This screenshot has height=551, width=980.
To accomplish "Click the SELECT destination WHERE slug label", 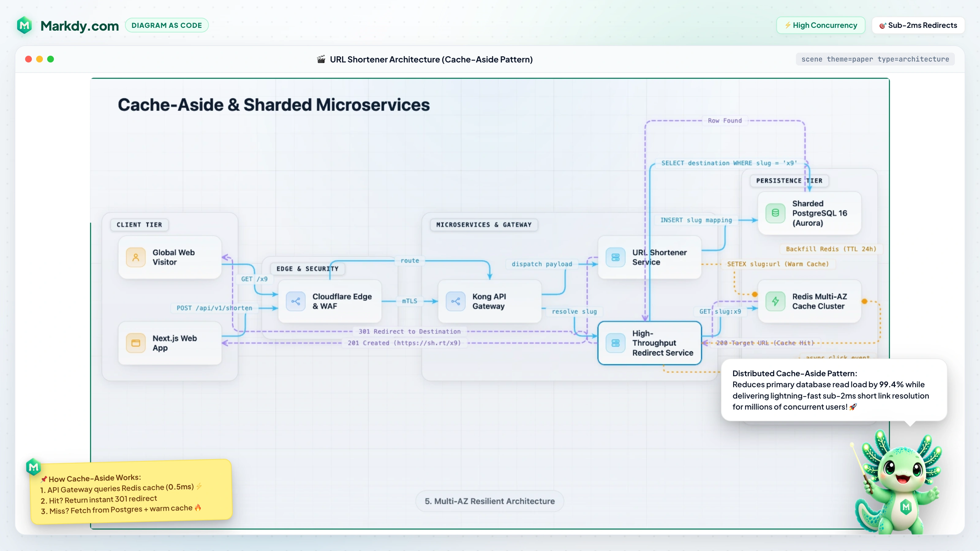I will [729, 163].
